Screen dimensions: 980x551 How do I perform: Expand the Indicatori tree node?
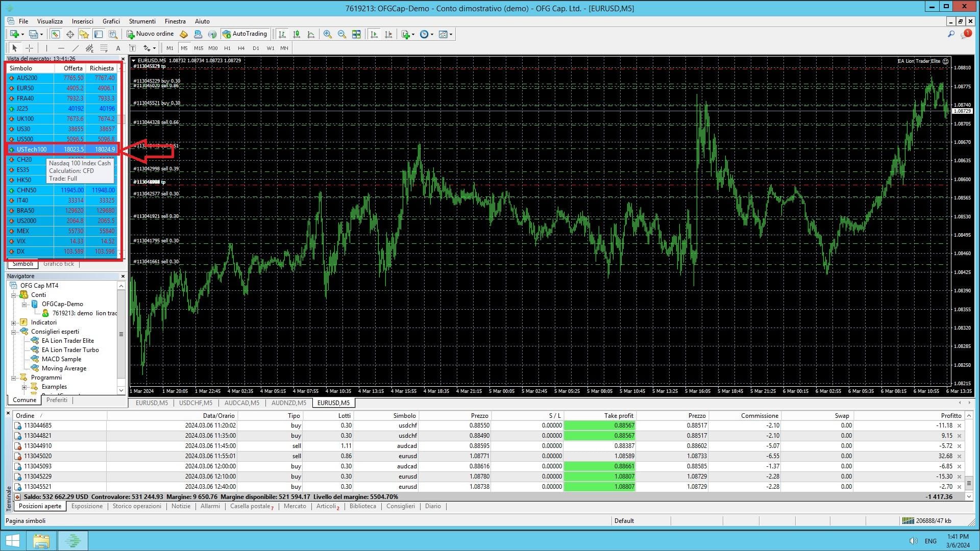pyautogui.click(x=14, y=322)
